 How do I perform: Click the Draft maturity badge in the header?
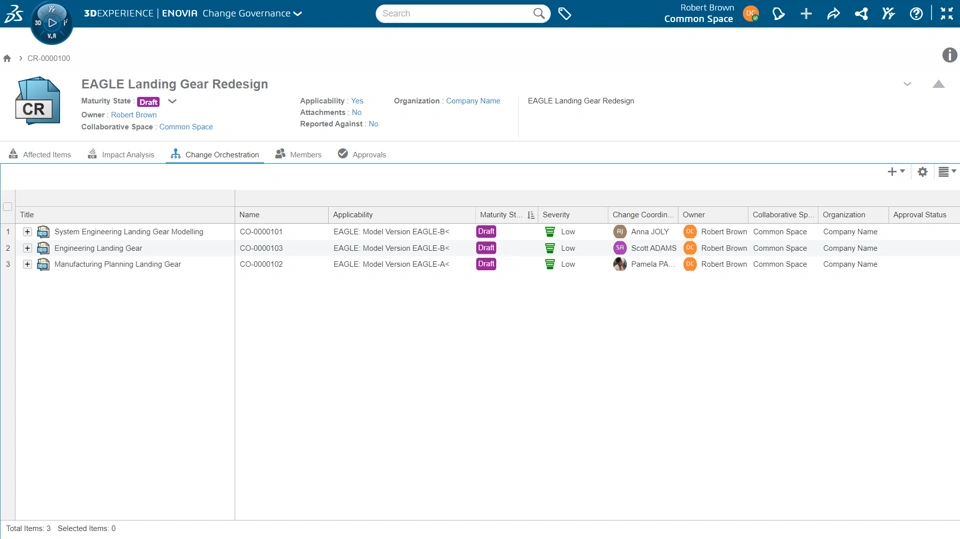(x=148, y=102)
